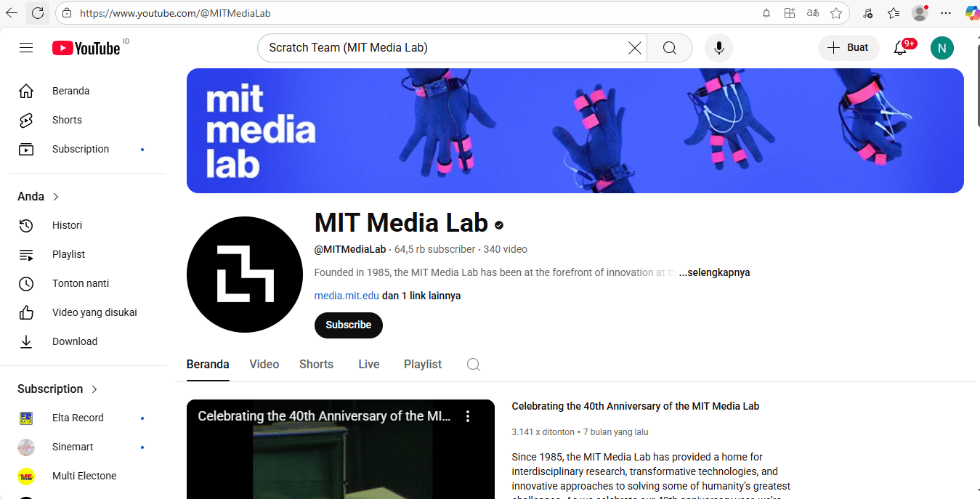Click the magnifier search button

pyautogui.click(x=669, y=48)
